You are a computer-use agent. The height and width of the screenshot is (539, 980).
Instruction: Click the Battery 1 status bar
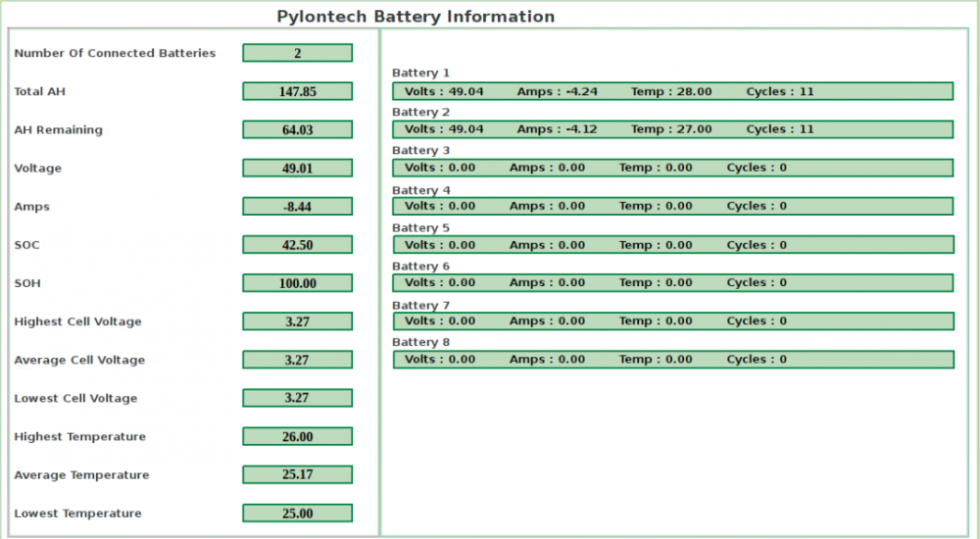[673, 91]
